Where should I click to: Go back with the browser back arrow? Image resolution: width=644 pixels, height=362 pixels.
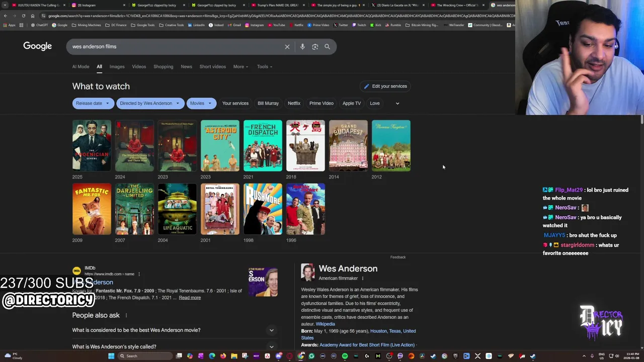click(x=6, y=16)
